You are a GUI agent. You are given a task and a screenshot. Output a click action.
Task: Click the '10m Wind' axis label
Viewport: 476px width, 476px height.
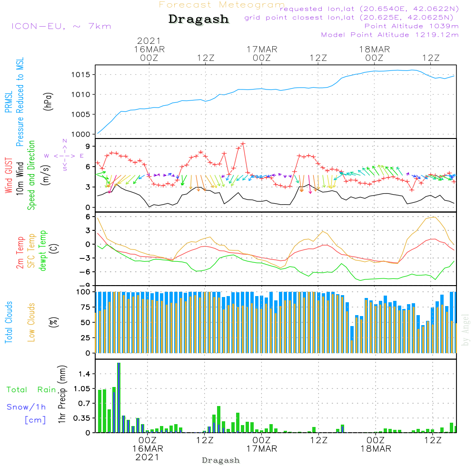tap(20, 178)
